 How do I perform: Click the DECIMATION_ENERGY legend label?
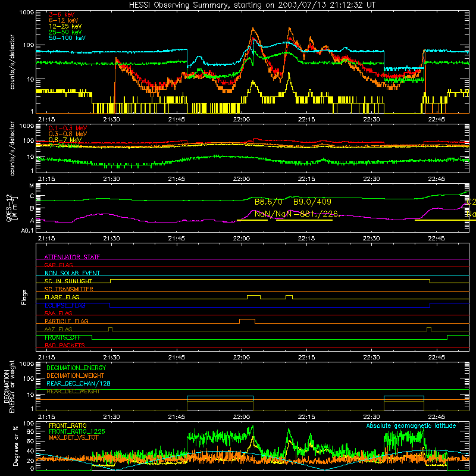coord(76,368)
